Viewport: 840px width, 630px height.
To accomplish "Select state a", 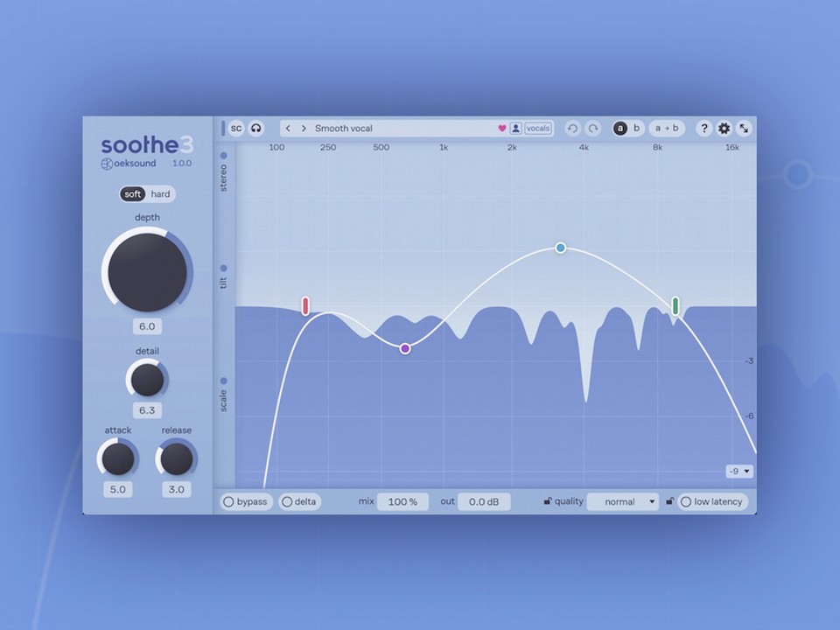I will [x=619, y=129].
